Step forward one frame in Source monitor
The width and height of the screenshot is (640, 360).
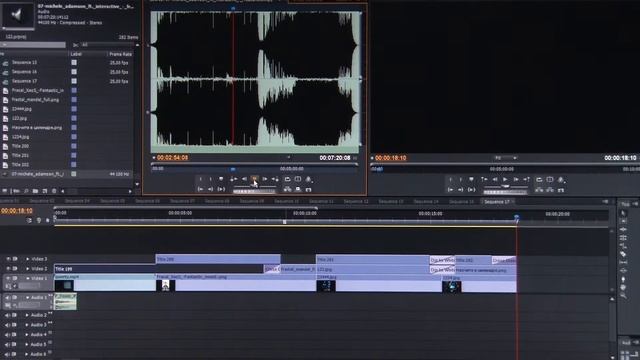(265, 179)
